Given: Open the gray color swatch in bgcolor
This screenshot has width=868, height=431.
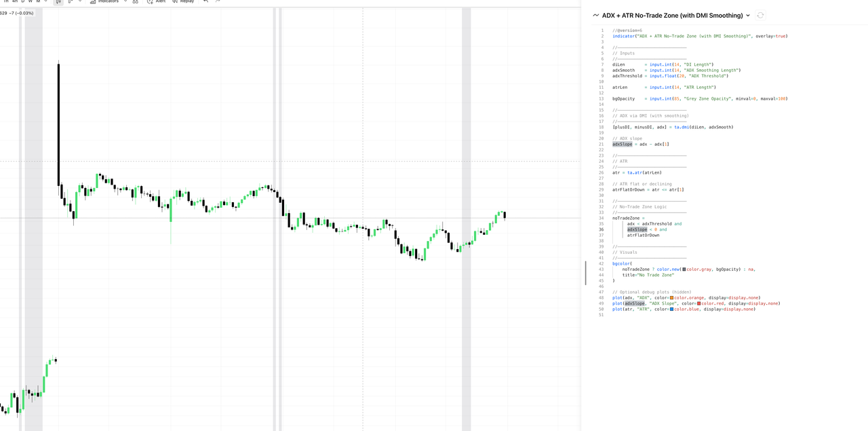Looking at the screenshot, I should (684, 269).
